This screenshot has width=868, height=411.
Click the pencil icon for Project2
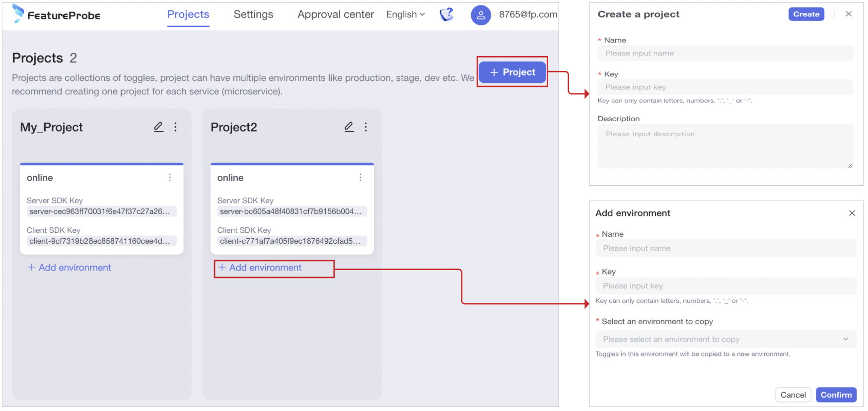click(x=349, y=127)
